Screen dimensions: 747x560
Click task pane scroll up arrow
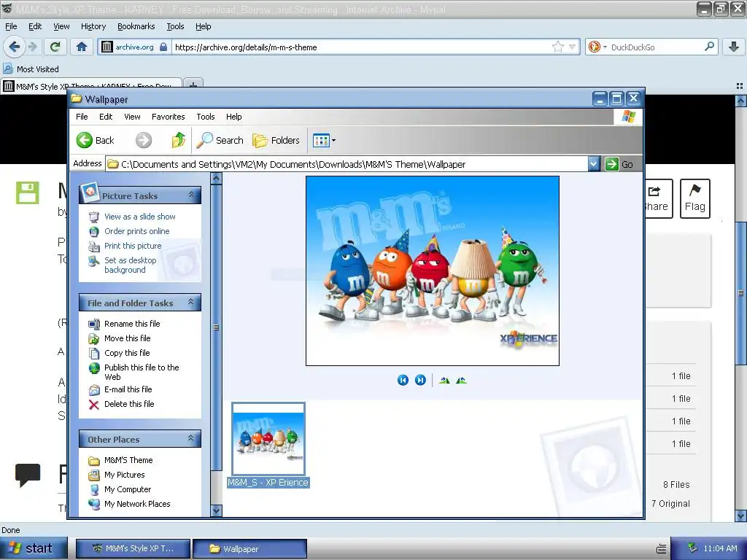tap(216, 179)
